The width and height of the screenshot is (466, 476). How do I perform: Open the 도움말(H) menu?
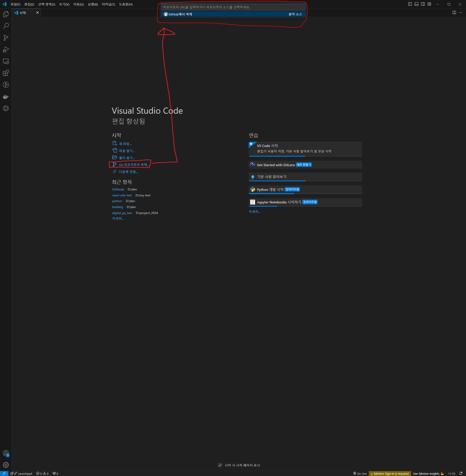coord(126,4)
